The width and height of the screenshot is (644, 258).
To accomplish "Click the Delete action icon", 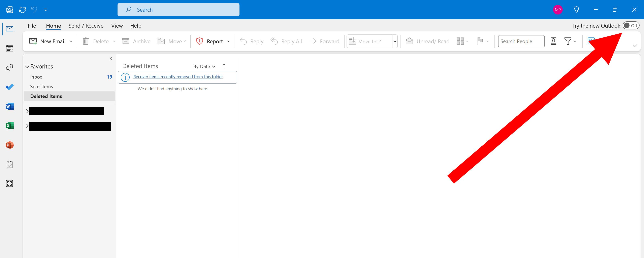I will coord(86,41).
